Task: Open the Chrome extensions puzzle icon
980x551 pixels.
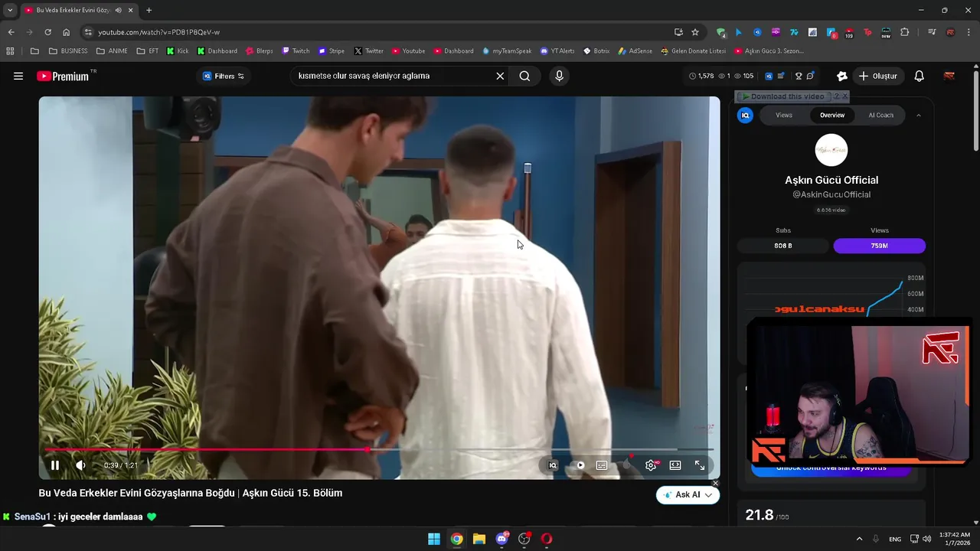Action: pyautogui.click(x=905, y=32)
